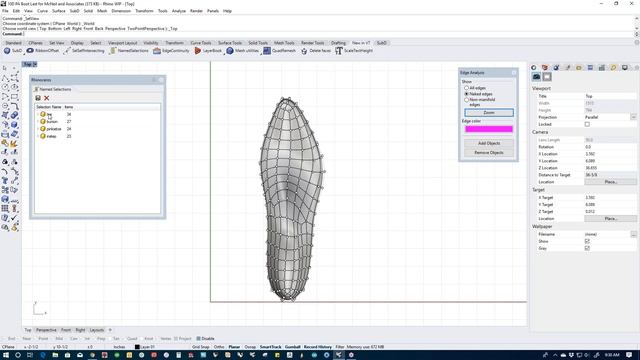Open the Curve menu
This screenshot has width=640, height=360.
point(42,11)
